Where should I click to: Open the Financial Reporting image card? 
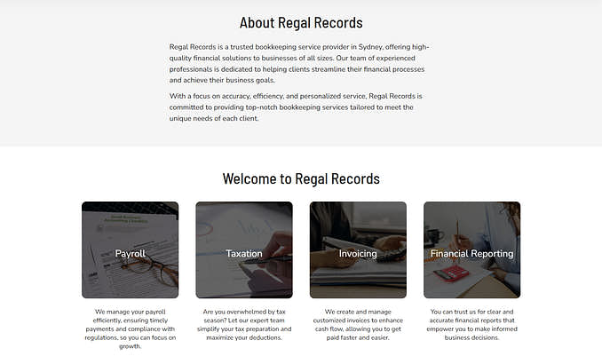(472, 250)
